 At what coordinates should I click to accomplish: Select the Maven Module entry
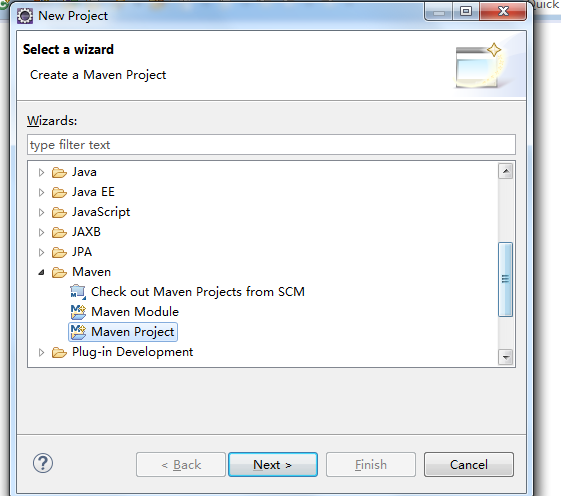coord(135,312)
